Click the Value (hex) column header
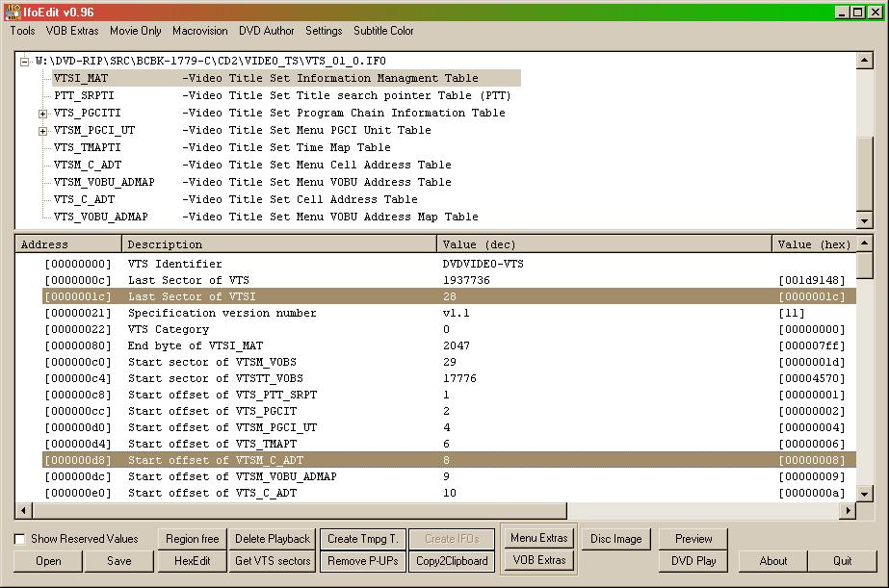 814,244
